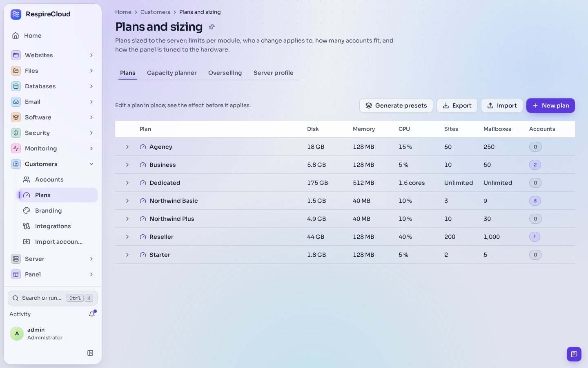
Task: Open the Server rack icon
Action: pyautogui.click(x=16, y=259)
